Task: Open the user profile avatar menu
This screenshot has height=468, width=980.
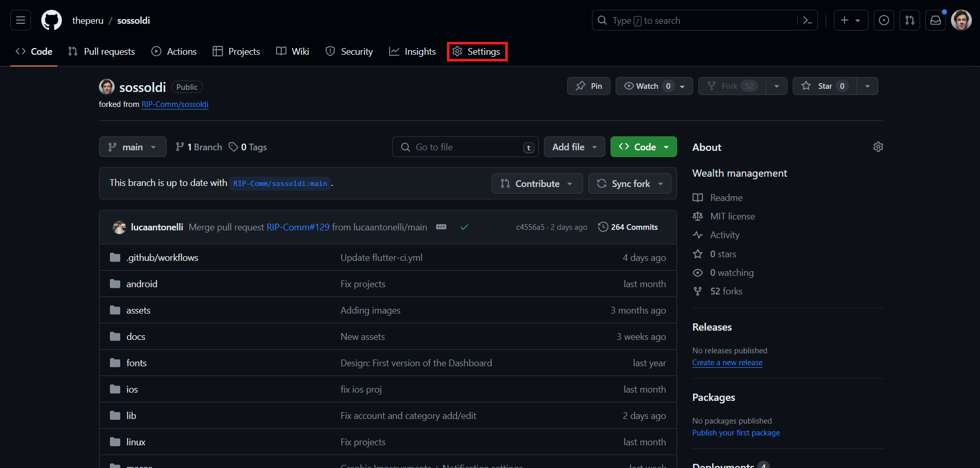Action: 961,20
